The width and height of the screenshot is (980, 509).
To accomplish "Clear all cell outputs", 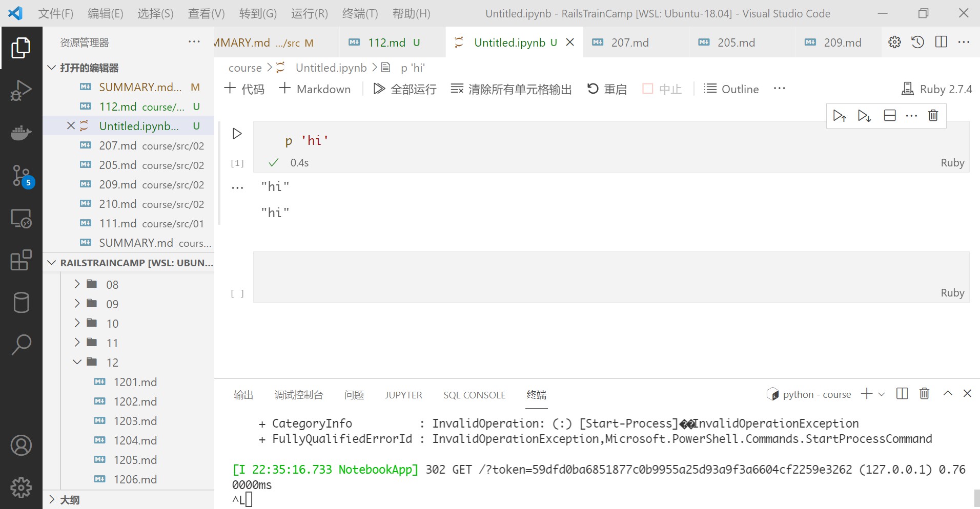I will click(511, 89).
